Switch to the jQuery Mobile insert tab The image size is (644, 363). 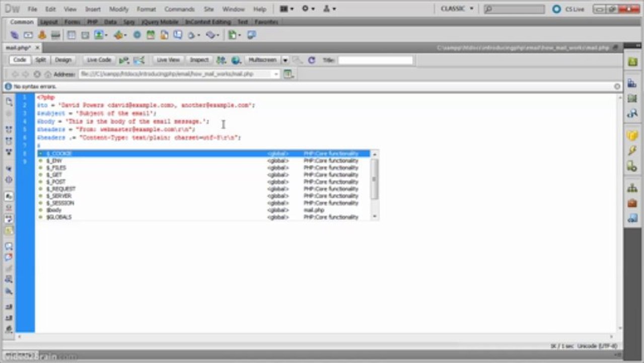coord(160,22)
